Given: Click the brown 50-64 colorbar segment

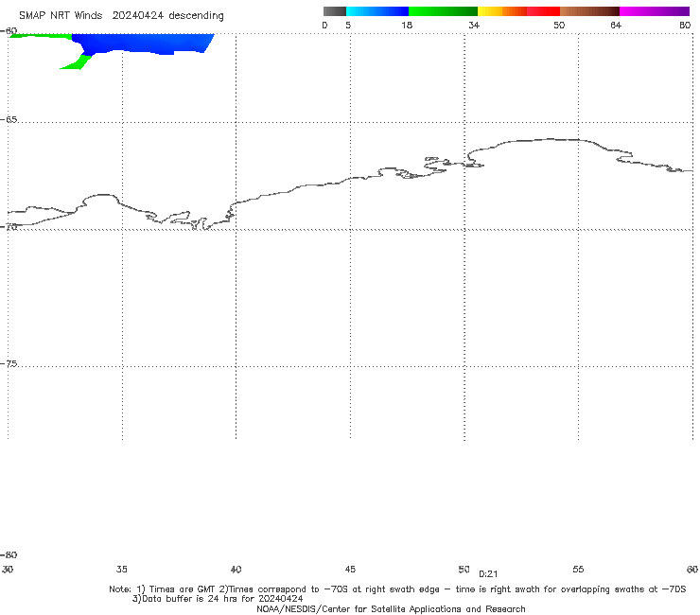Looking at the screenshot, I should (x=589, y=11).
